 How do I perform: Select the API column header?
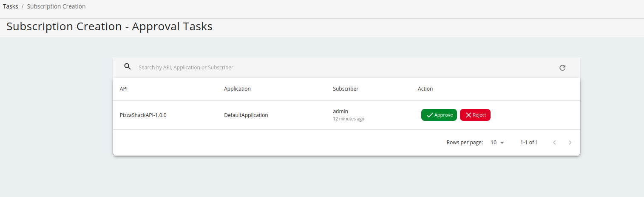pos(124,89)
